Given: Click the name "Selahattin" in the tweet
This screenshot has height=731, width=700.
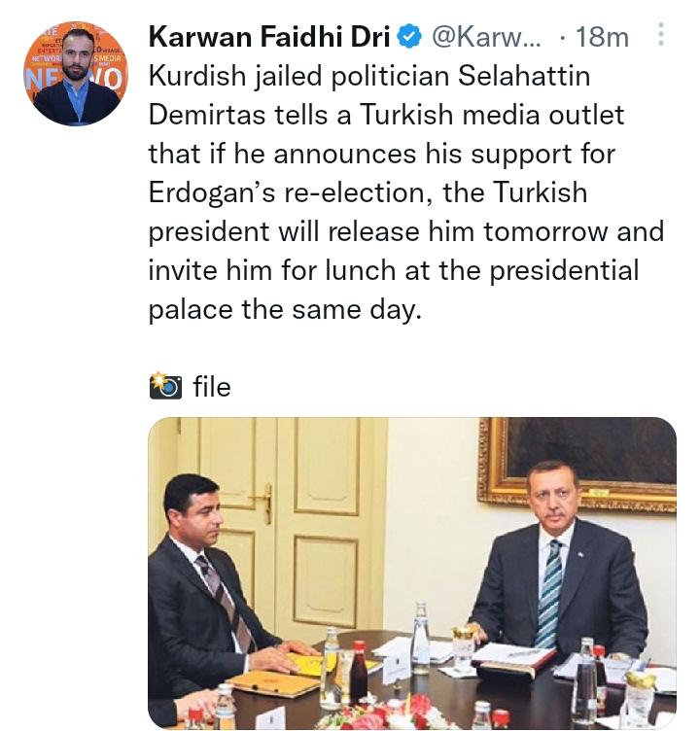Looking at the screenshot, I should point(517,75).
